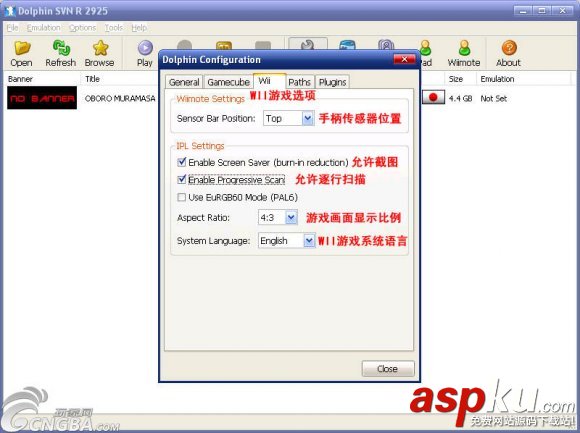Select the Wii tab
Image resolution: width=580 pixels, height=433 pixels.
coord(269,81)
